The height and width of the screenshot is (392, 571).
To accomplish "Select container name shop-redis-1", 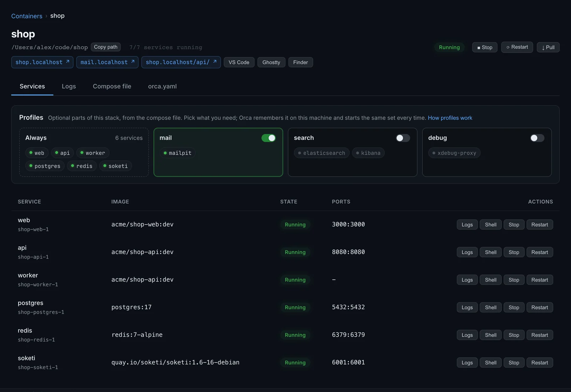I will tap(36, 340).
